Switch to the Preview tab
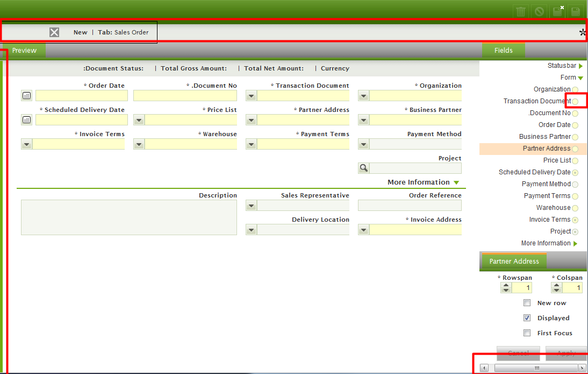The image size is (588, 374). 24,51
